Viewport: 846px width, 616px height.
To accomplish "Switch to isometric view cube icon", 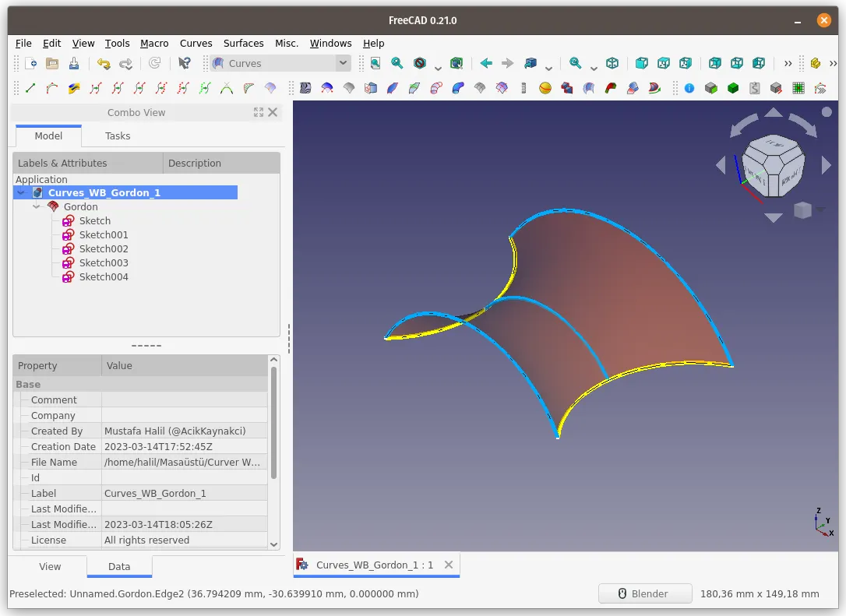I will [612, 64].
